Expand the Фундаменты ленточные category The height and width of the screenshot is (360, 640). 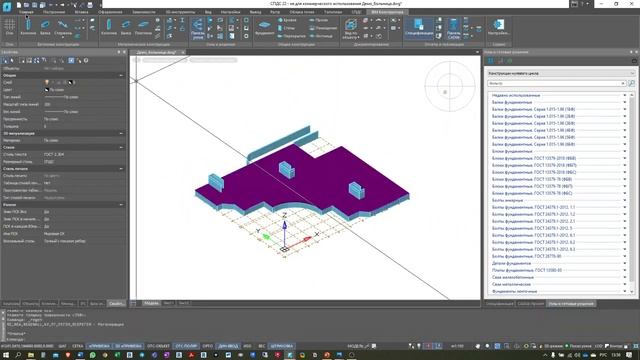[624, 291]
